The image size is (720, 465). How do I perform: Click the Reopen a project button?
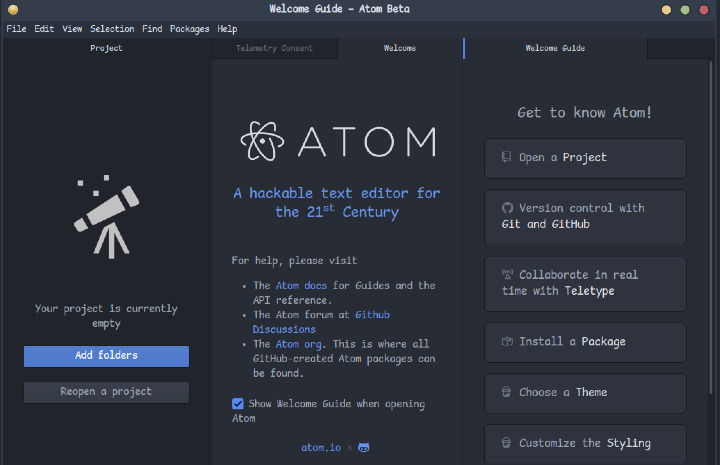[x=106, y=392]
